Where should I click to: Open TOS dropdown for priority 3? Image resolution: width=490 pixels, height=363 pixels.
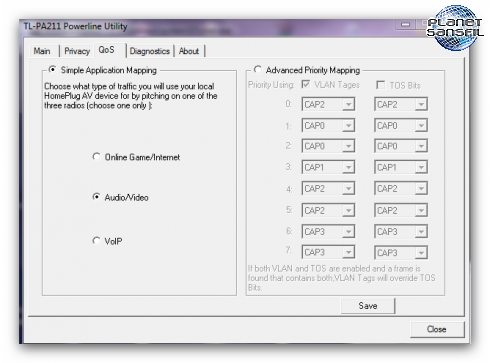point(401,167)
